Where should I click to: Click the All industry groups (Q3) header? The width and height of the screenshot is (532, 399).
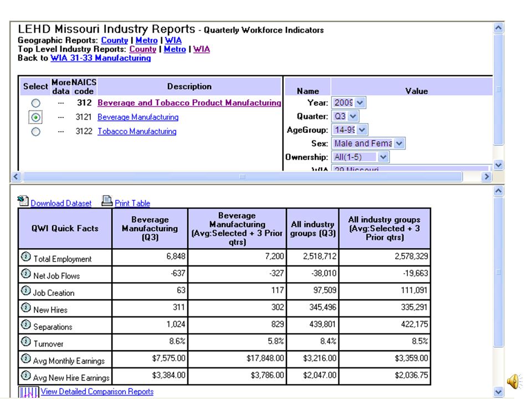313,229
